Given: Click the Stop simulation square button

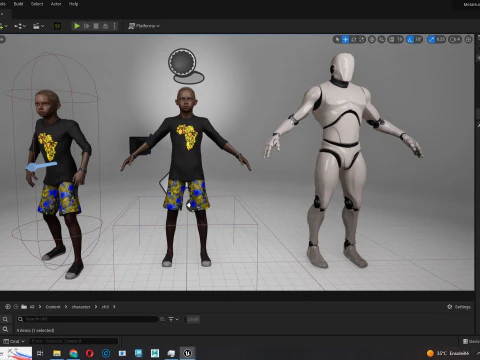Looking at the screenshot, I should click(96, 26).
